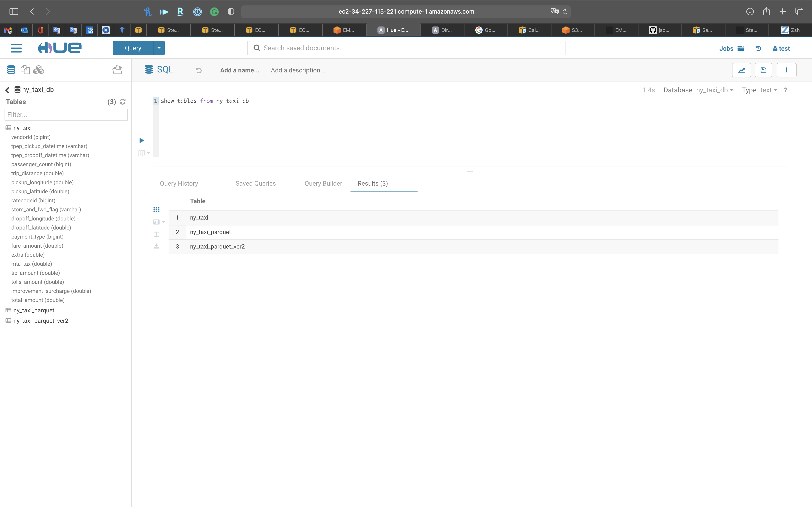Switch to the Query History tab
812x507 pixels.
click(179, 183)
